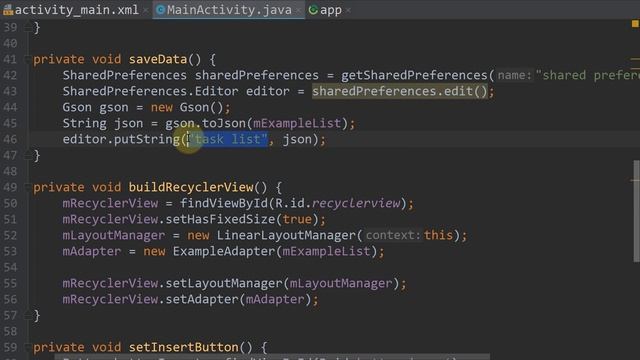Open the app tab
Viewport: 640px width, 360px height.
coord(331,10)
